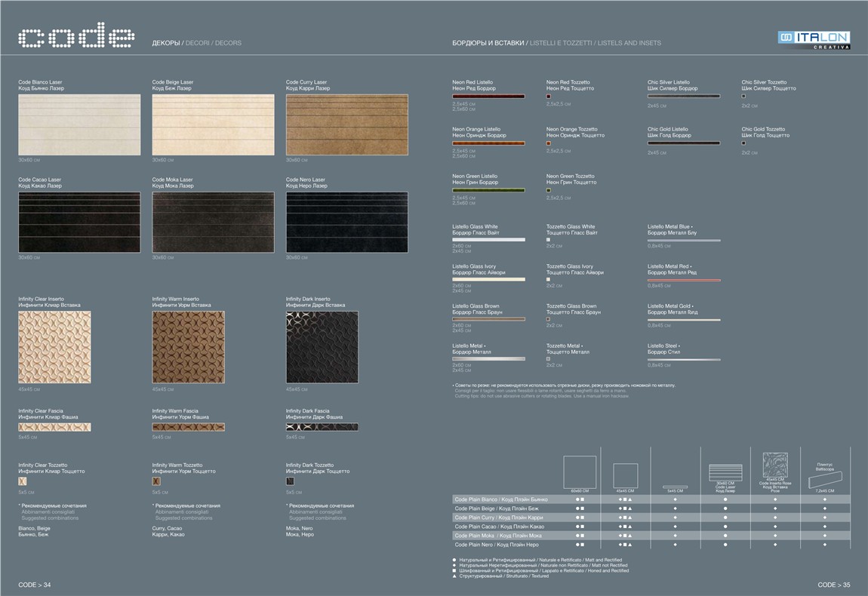Click the 'Curry, Cacao' suggested combination text
868x596 pixels.
coord(167,529)
